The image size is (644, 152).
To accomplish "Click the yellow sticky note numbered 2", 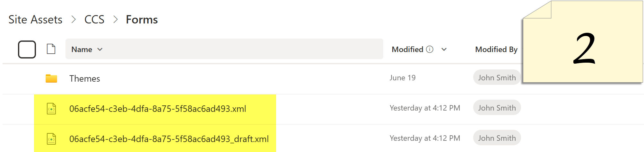I will pyautogui.click(x=583, y=42).
